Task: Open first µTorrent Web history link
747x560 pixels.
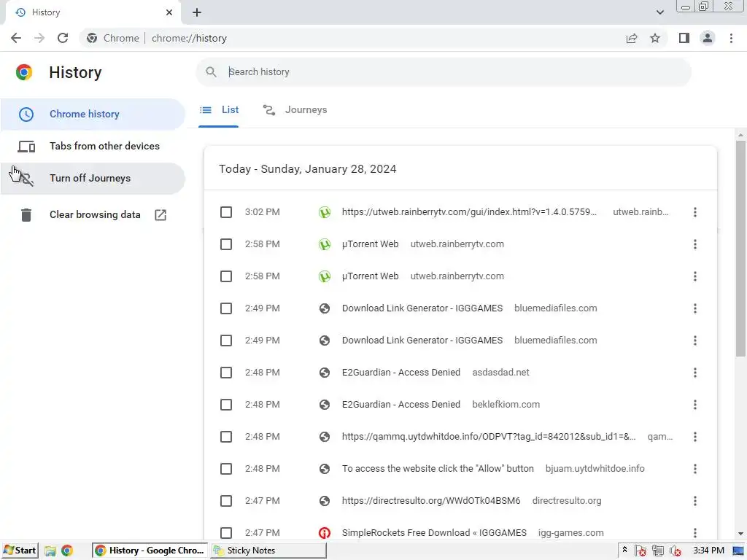Action: [x=370, y=244]
